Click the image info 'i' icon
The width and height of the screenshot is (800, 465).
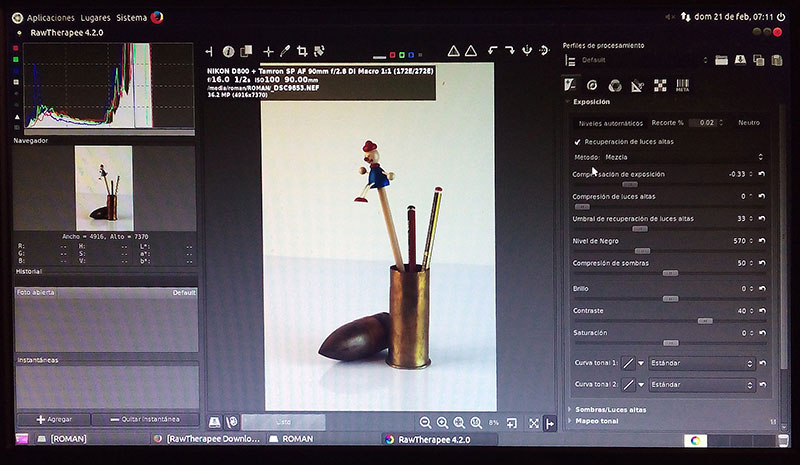(228, 51)
